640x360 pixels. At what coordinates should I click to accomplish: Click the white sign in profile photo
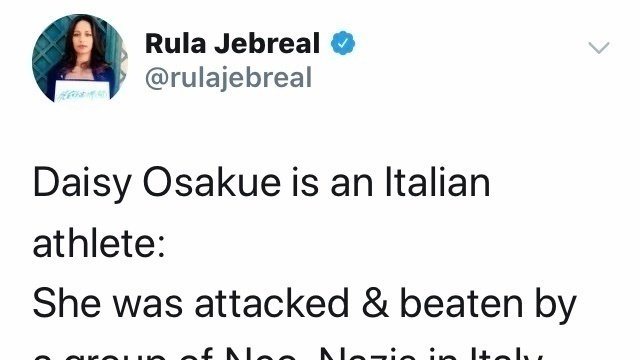pos(82,91)
